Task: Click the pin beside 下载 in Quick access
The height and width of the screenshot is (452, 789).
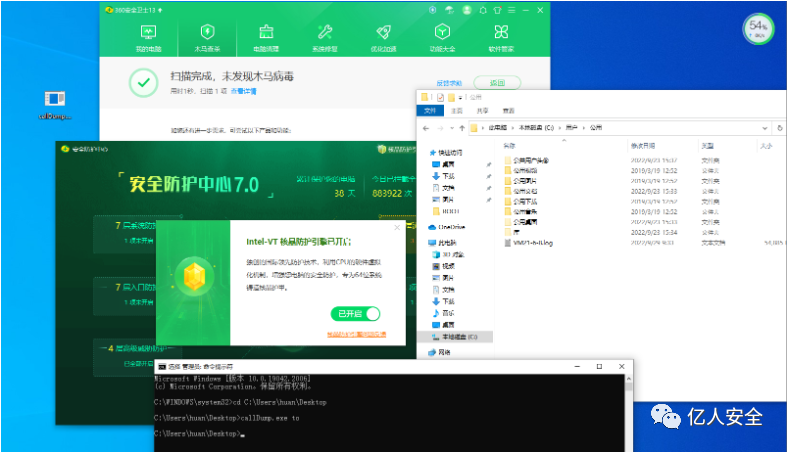Action: click(x=488, y=176)
